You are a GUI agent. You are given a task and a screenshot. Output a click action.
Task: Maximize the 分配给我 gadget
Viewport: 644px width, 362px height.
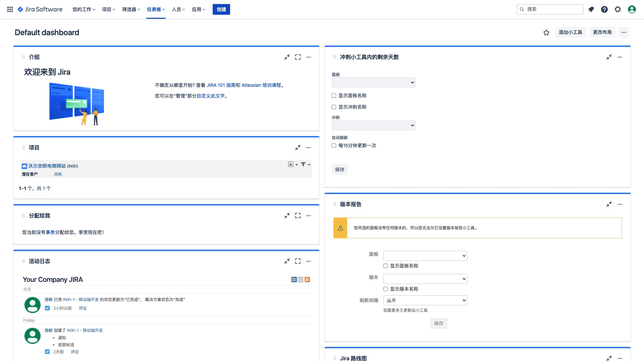coord(298,216)
